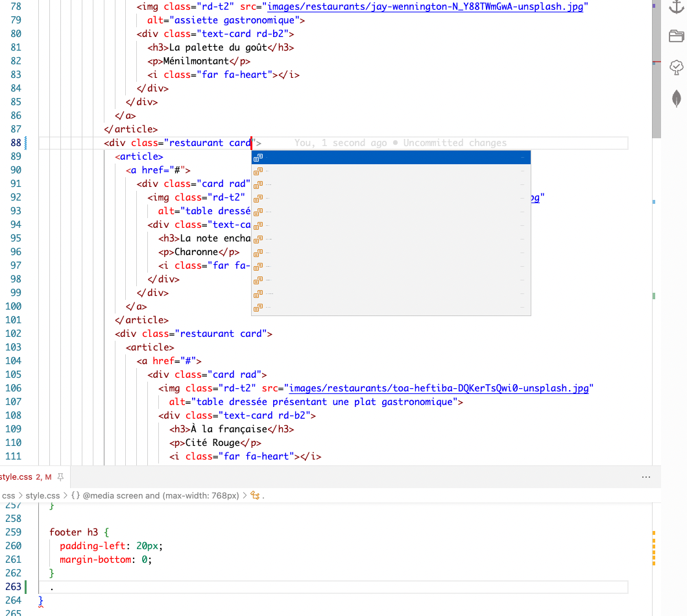Click the jay-wennington unsplash image link

click(425, 6)
